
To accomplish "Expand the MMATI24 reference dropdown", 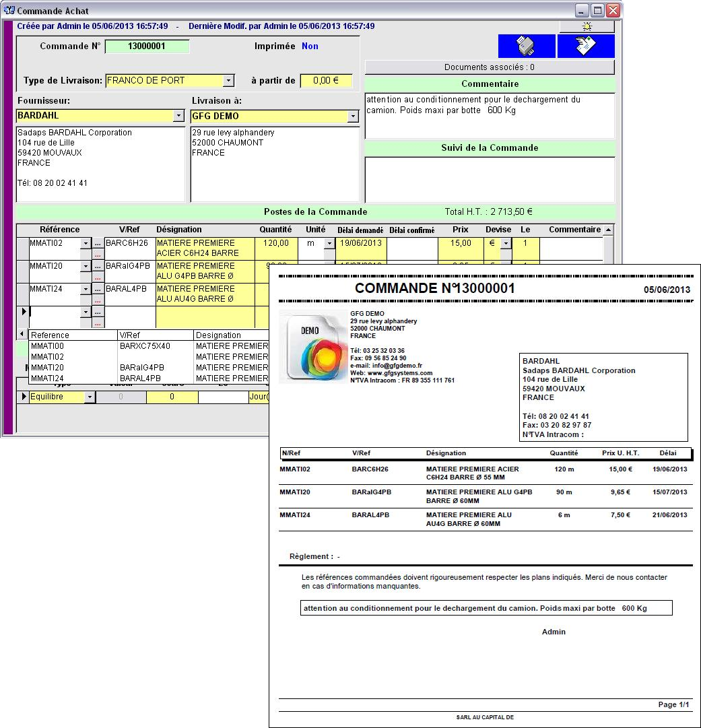I will 86,289.
